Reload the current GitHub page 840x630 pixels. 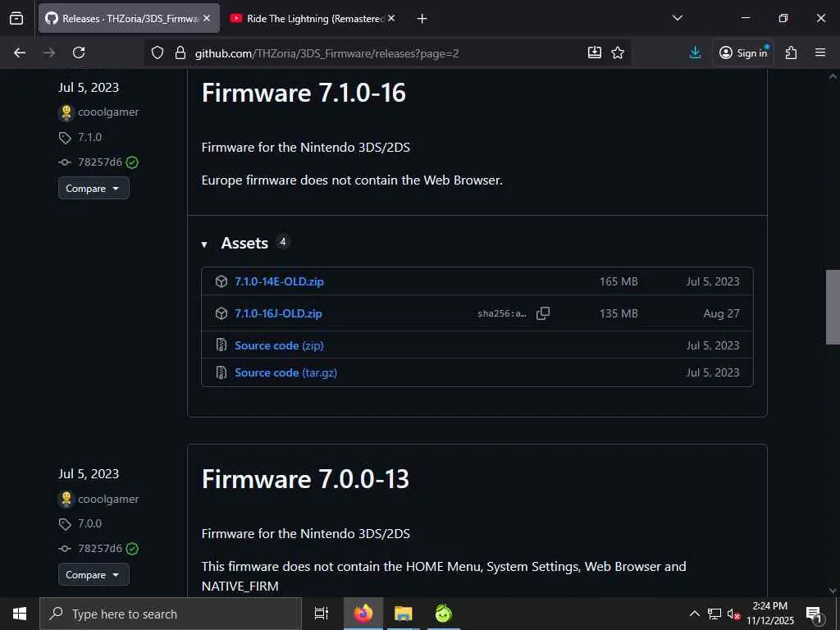(x=79, y=52)
